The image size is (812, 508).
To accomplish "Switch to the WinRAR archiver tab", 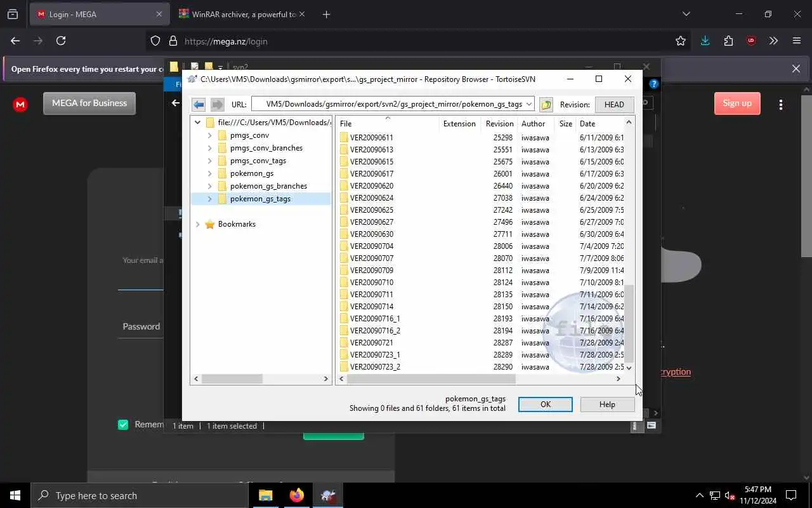I will tap(241, 14).
